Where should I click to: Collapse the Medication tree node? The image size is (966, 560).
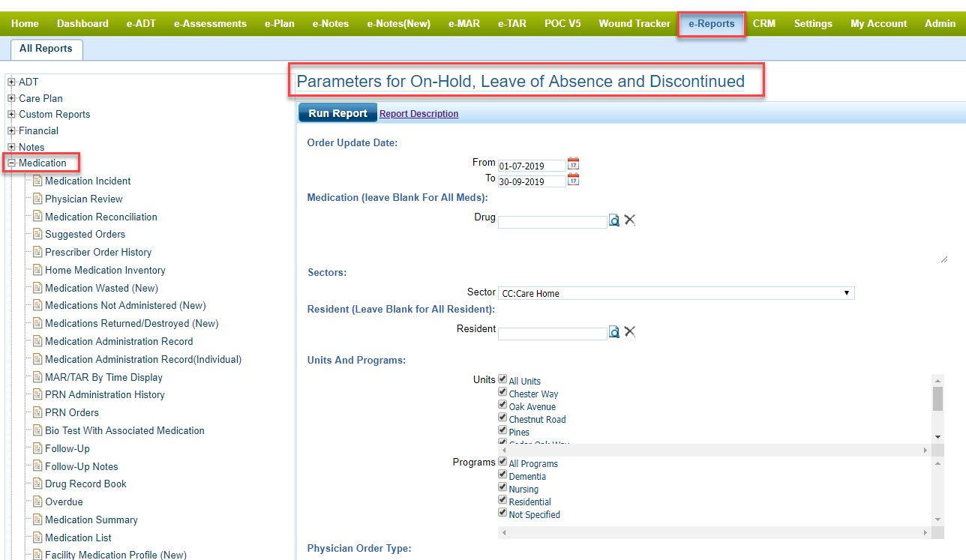click(x=11, y=163)
